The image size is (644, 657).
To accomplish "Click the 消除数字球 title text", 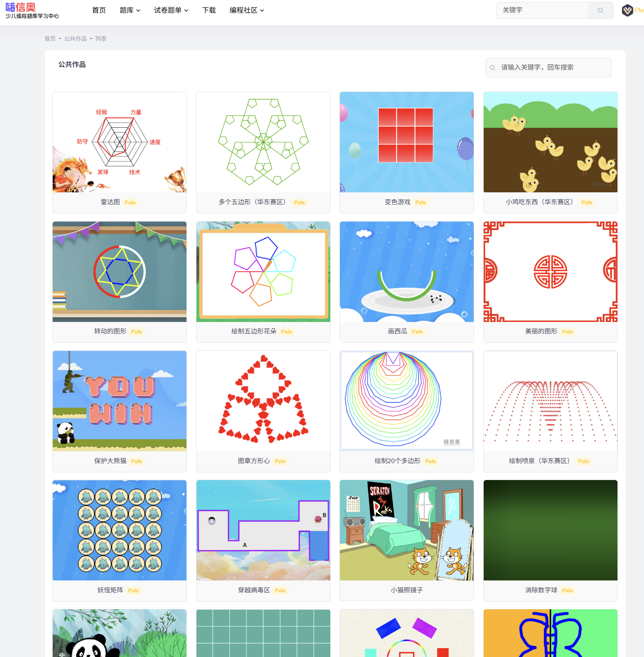I will coord(541,590).
